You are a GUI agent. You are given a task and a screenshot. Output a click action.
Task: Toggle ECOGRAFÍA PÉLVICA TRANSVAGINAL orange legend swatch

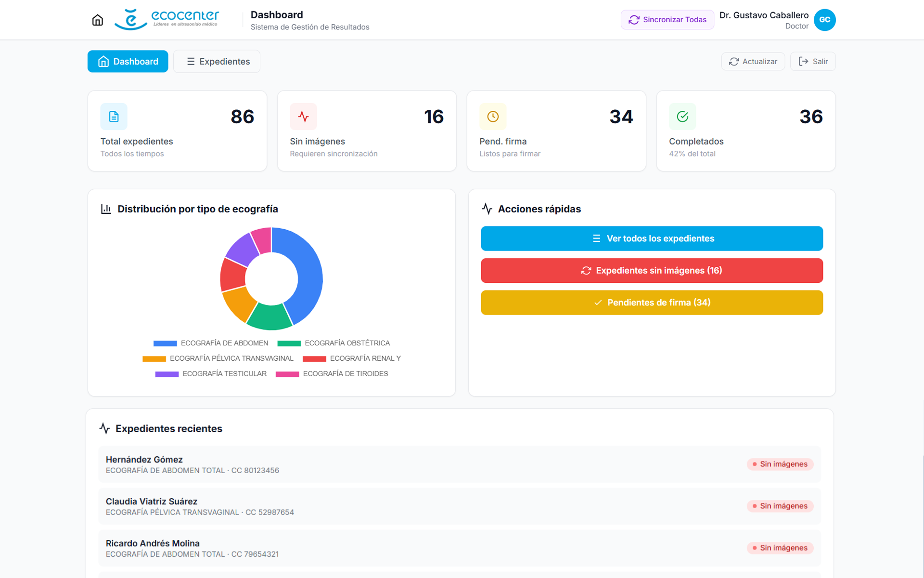pos(154,359)
